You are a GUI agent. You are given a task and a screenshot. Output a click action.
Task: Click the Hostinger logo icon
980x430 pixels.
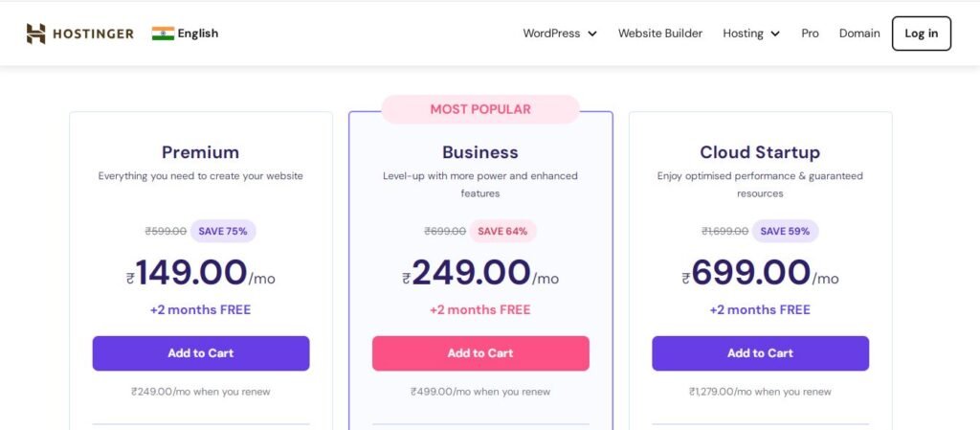point(35,34)
